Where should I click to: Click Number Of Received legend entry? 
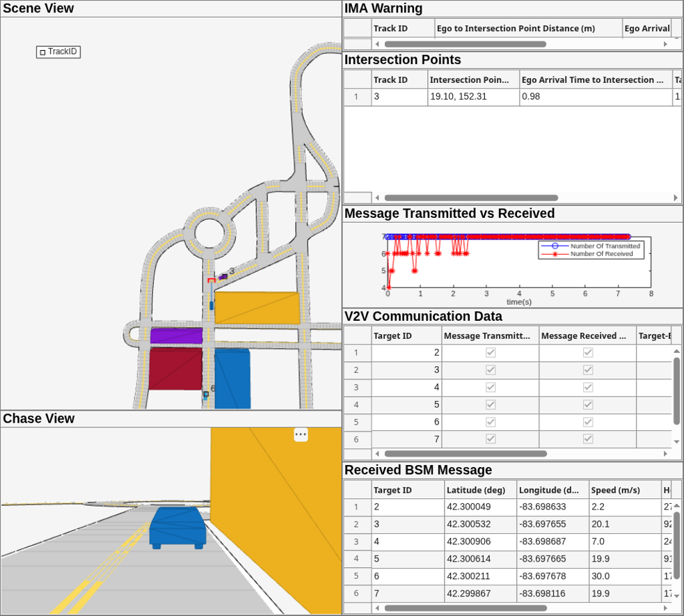click(602, 254)
